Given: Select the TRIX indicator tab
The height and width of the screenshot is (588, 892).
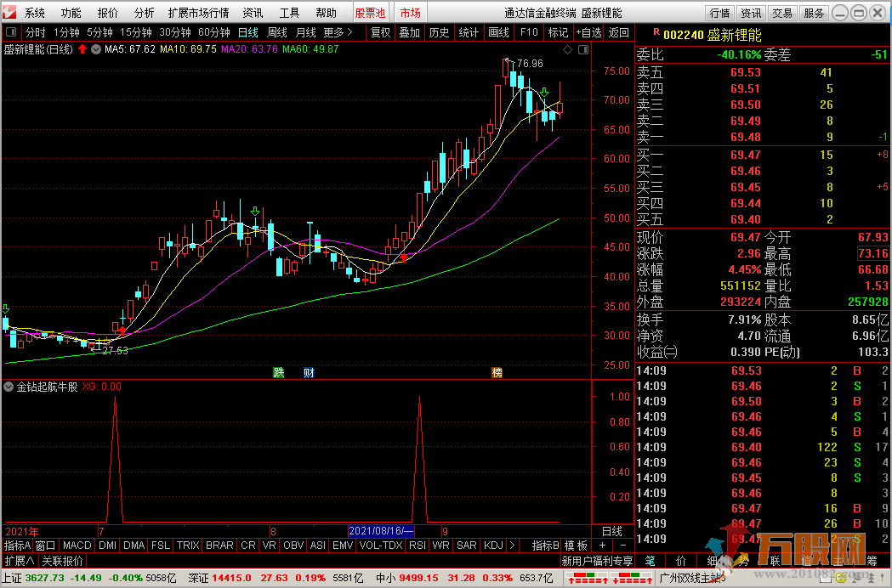Looking at the screenshot, I should (x=188, y=546).
